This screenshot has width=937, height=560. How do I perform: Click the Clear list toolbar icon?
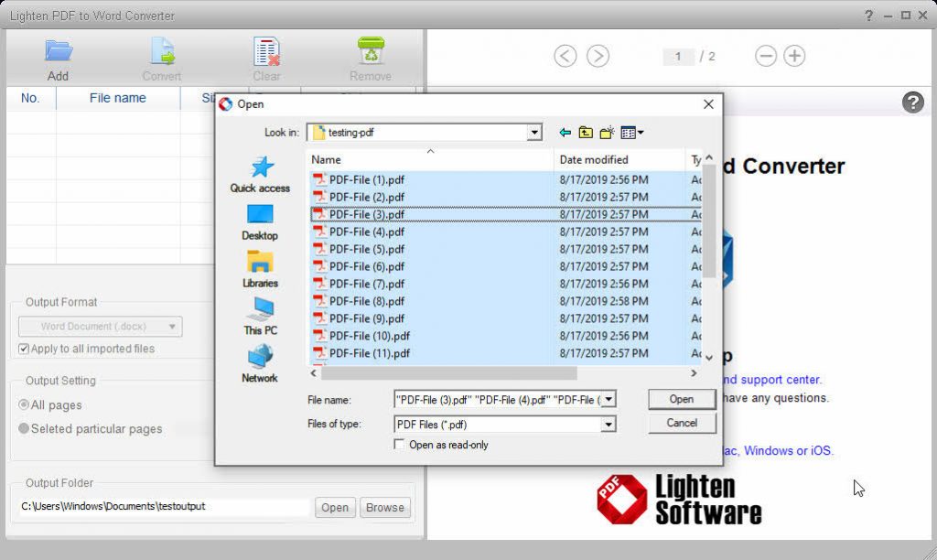point(266,51)
